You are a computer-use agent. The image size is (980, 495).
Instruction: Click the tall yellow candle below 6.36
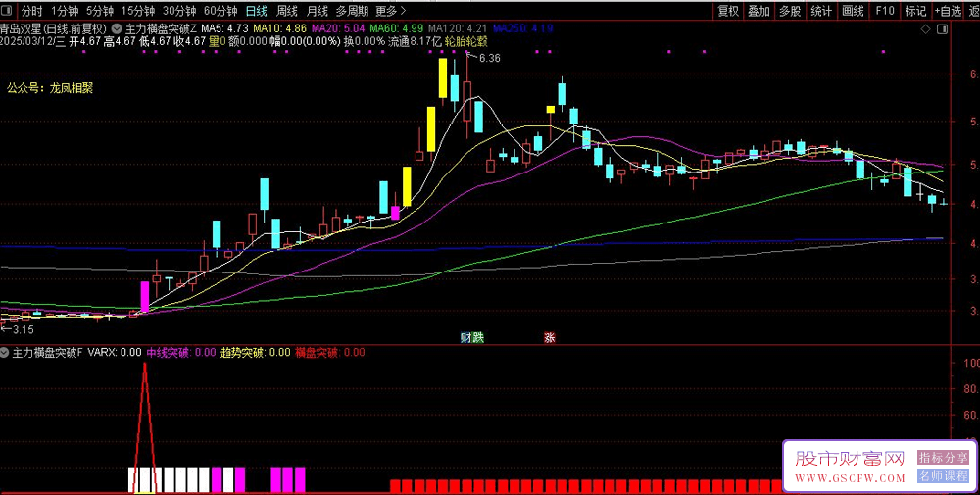pyautogui.click(x=443, y=78)
